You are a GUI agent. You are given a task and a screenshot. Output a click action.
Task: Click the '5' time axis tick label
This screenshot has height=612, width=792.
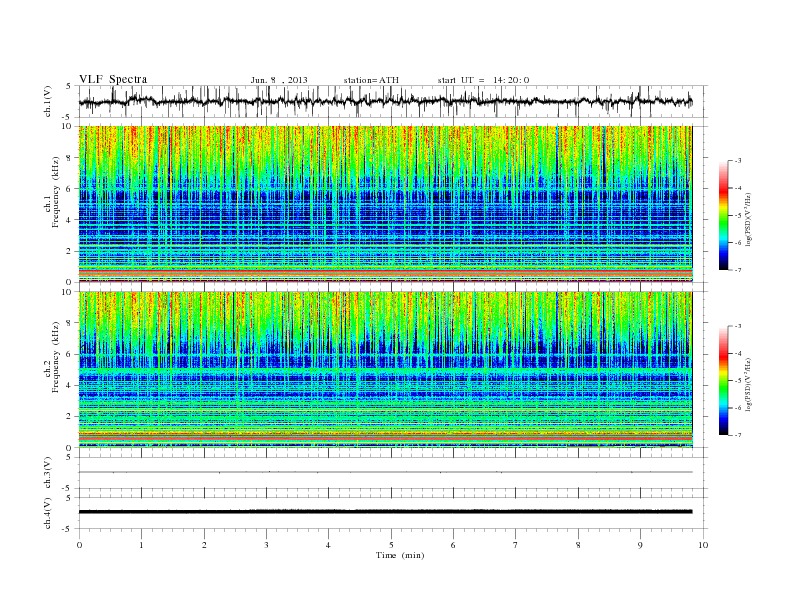[391, 545]
